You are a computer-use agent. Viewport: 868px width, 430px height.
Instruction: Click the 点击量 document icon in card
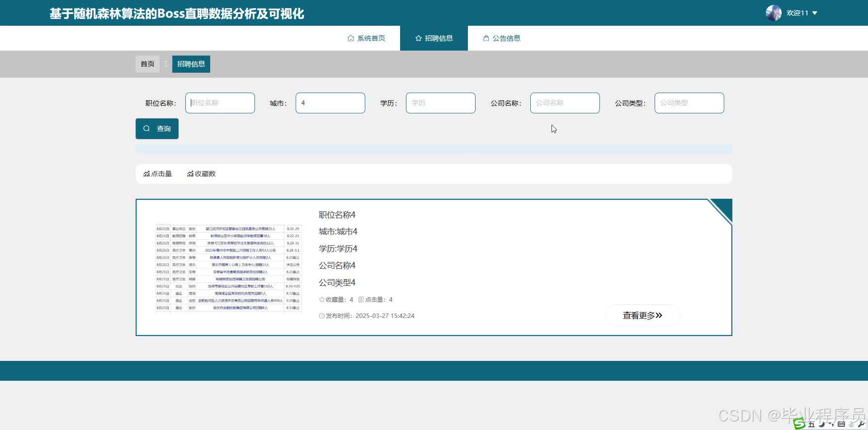(361, 299)
